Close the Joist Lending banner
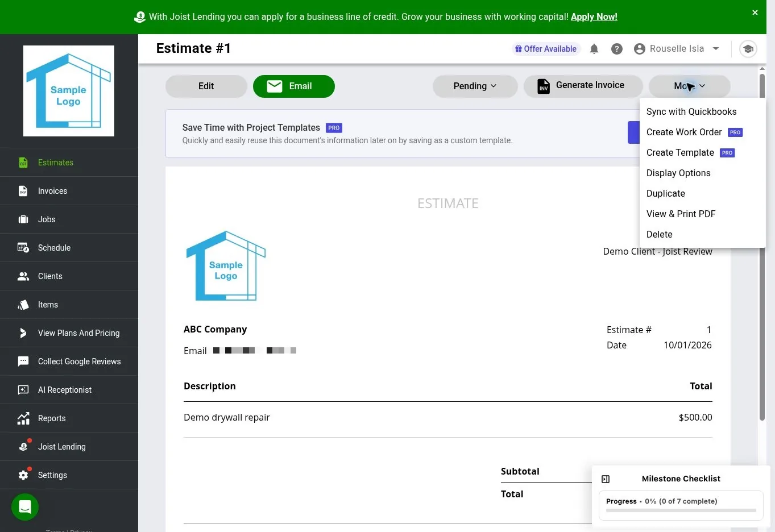775x532 pixels. tap(755, 13)
